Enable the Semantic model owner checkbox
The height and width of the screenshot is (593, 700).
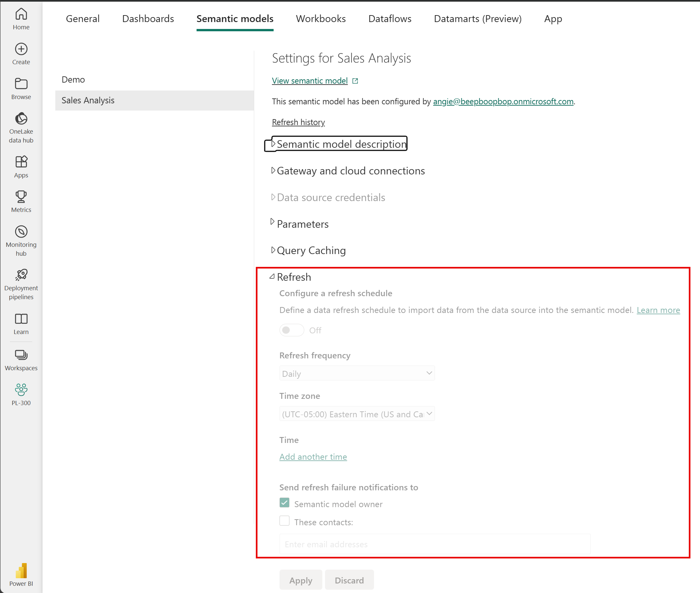285,503
